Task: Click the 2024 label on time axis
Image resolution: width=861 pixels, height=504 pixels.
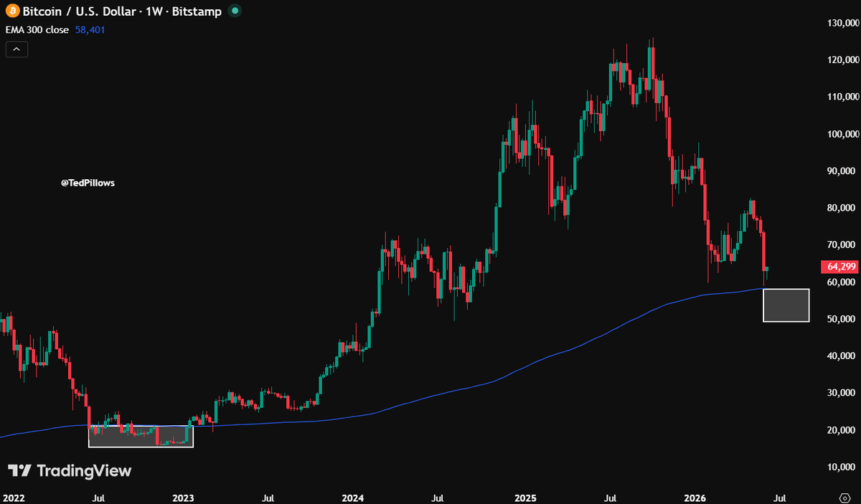Action: pos(353,498)
